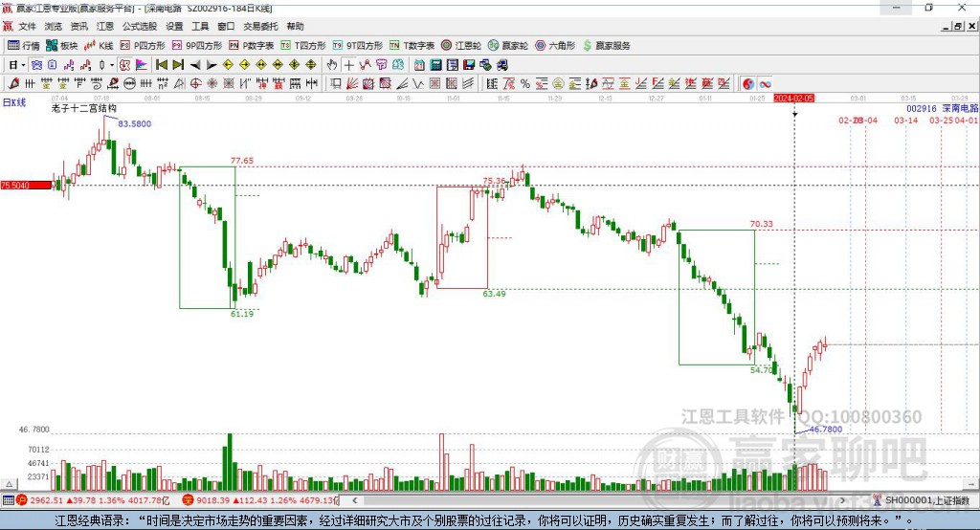This screenshot has height=530, width=980.
Task: Click the 日K线 chart label
Action: (x=14, y=102)
